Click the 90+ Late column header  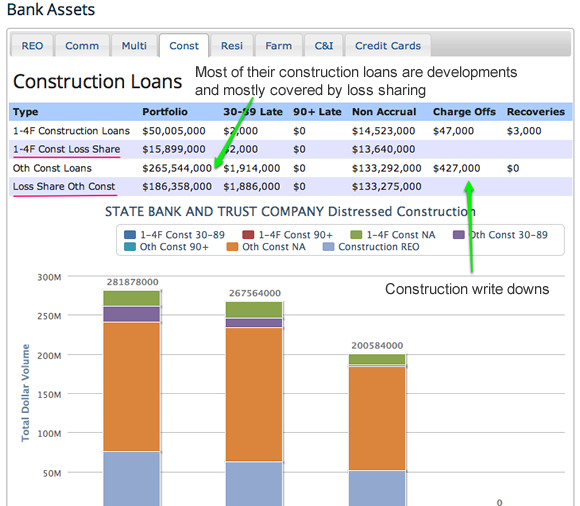pos(317,112)
